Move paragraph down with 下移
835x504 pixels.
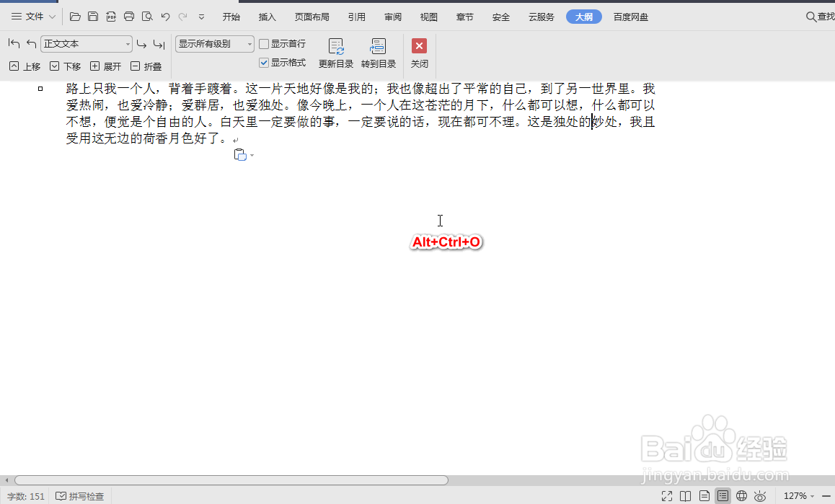65,66
